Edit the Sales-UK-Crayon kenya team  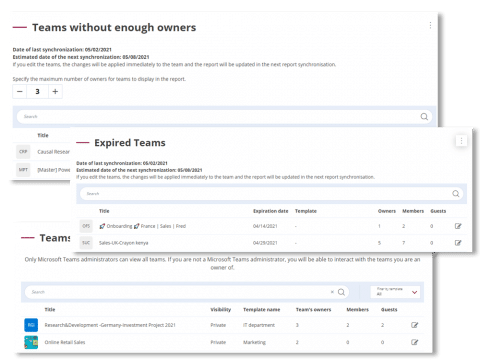coord(458,243)
